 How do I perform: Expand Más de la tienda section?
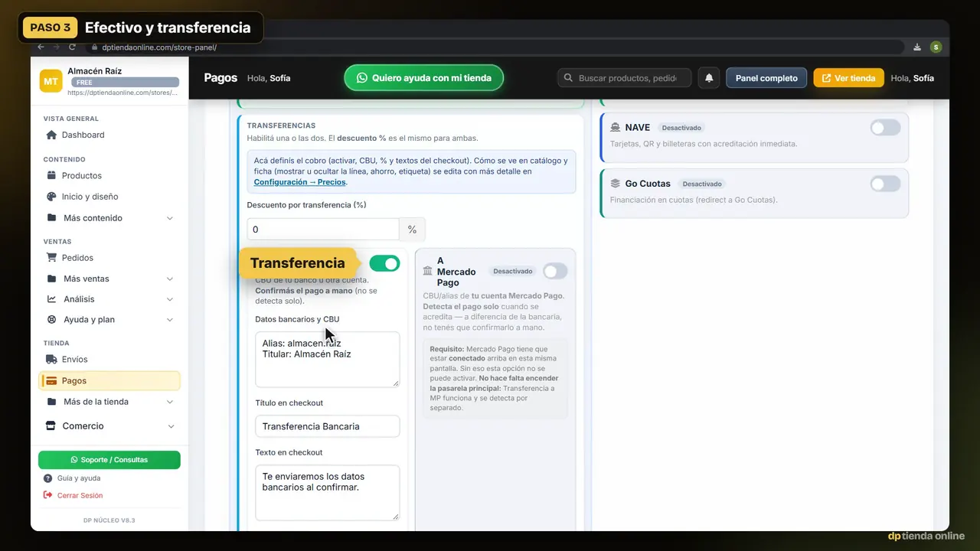click(109, 402)
